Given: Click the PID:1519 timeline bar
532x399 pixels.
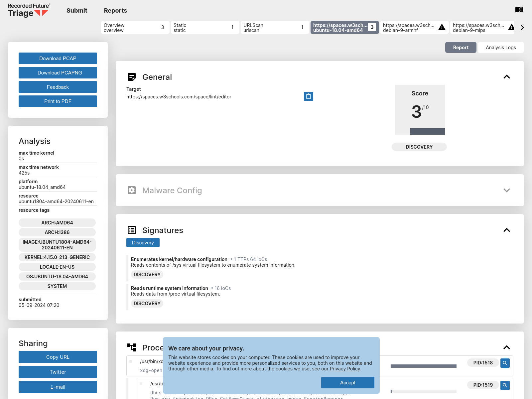Looking at the screenshot, I should [424, 391].
